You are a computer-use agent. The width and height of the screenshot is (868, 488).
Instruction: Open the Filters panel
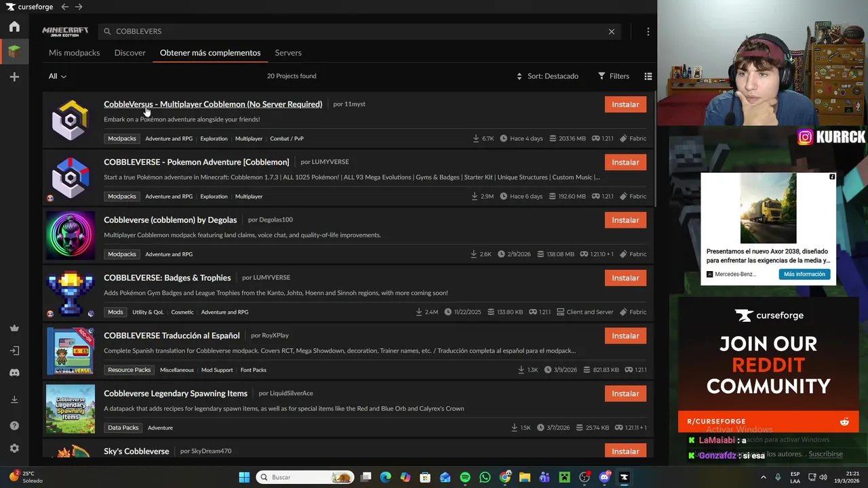point(614,76)
